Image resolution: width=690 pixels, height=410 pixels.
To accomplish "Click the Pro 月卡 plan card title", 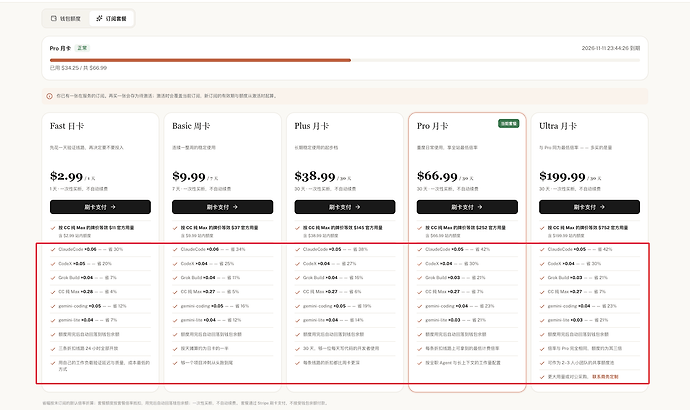I will pyautogui.click(x=432, y=126).
